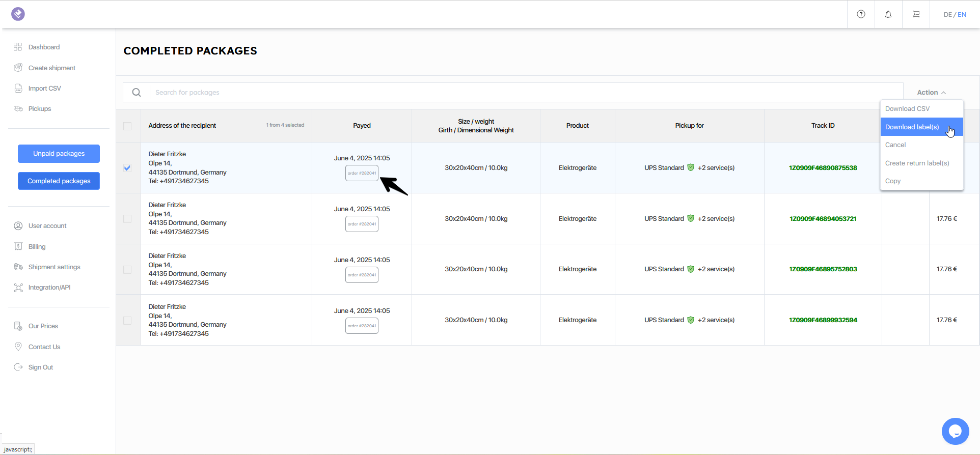Click the Integration/API icon
The width and height of the screenshot is (980, 455).
pos(18,288)
